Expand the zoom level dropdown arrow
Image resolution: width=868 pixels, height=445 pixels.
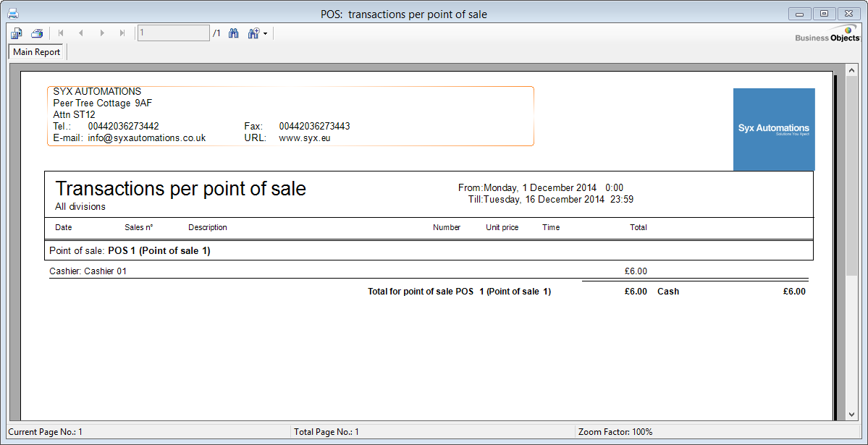(x=266, y=34)
